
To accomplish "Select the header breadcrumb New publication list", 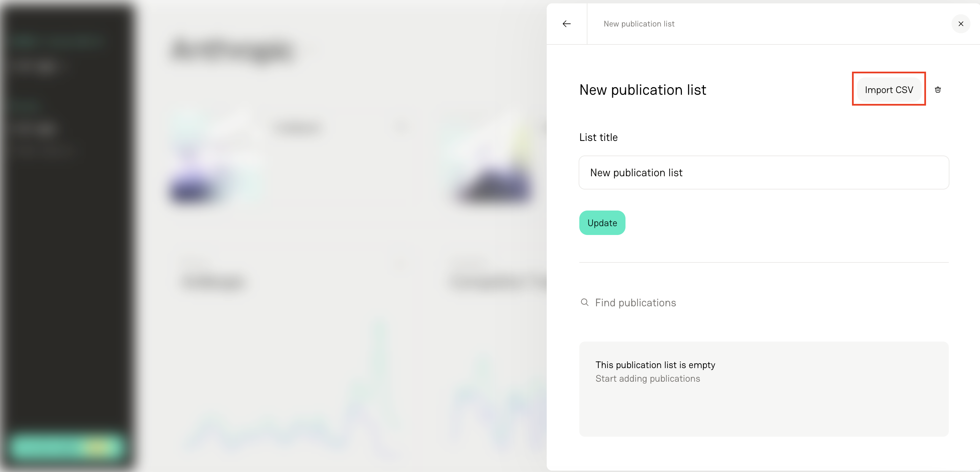I will coord(639,24).
